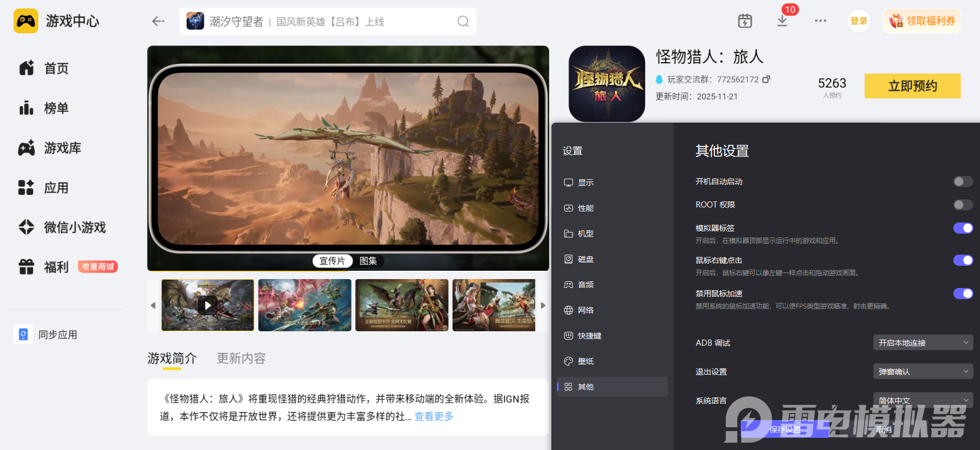Image resolution: width=980 pixels, height=450 pixels.
Task: Open 同步应用 in the left sidebar
Action: point(46,335)
